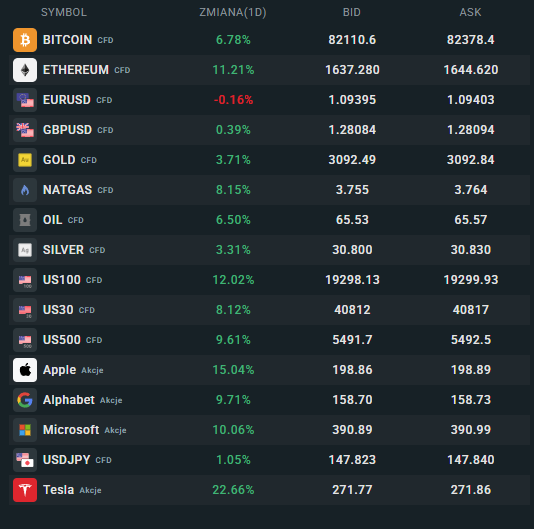The image size is (534, 529).
Task: Select the Apple stock name
Action: 59,370
